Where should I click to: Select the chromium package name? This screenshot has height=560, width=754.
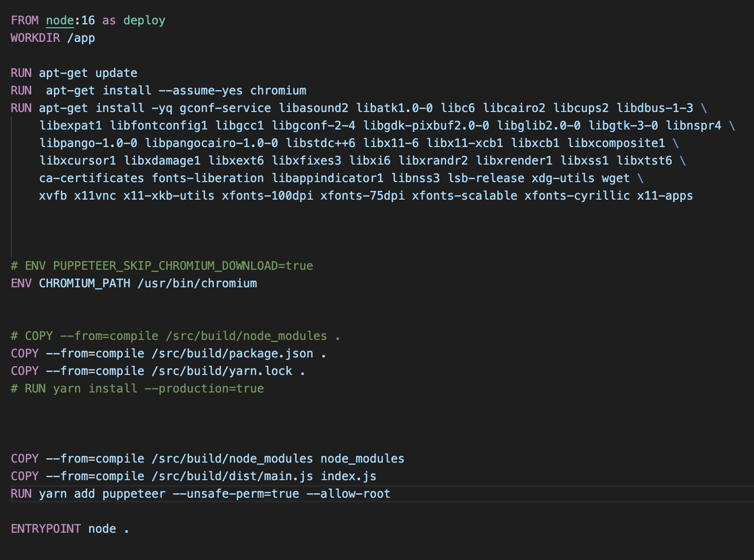click(x=278, y=90)
